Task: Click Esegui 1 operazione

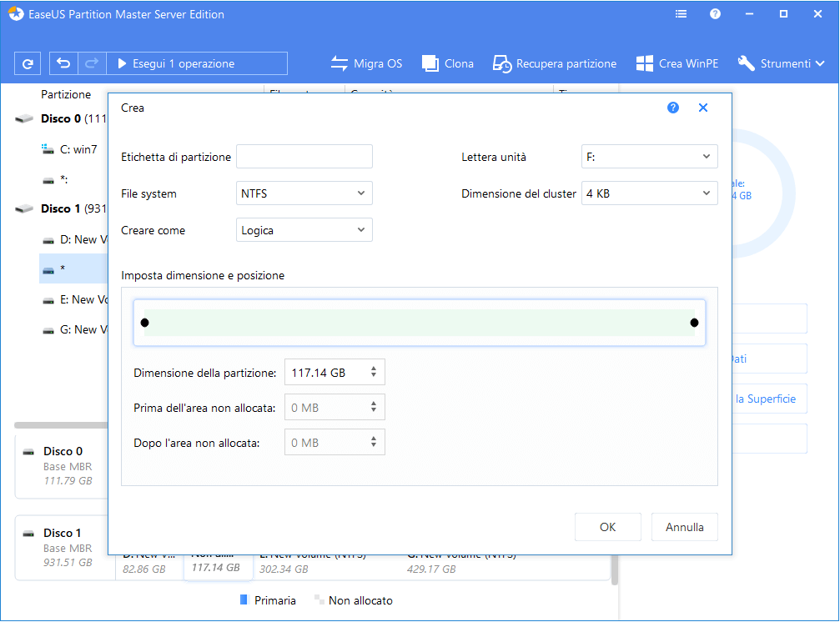Action: point(176,63)
